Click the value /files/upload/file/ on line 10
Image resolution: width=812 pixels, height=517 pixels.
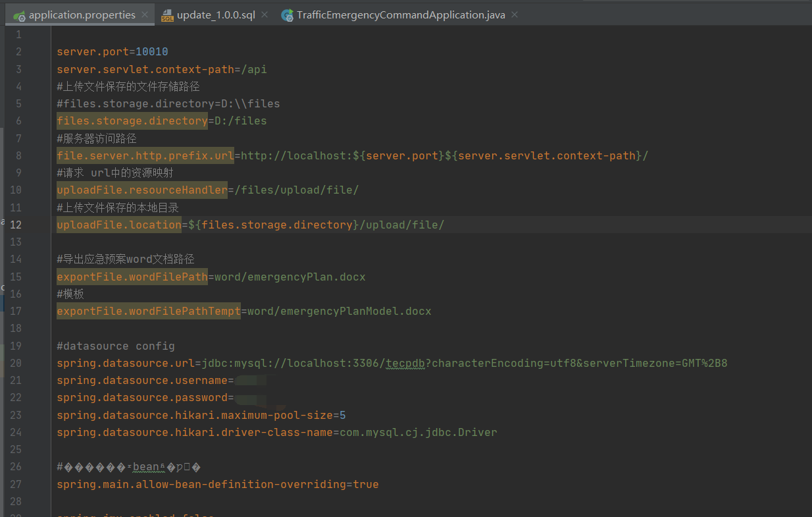297,190
